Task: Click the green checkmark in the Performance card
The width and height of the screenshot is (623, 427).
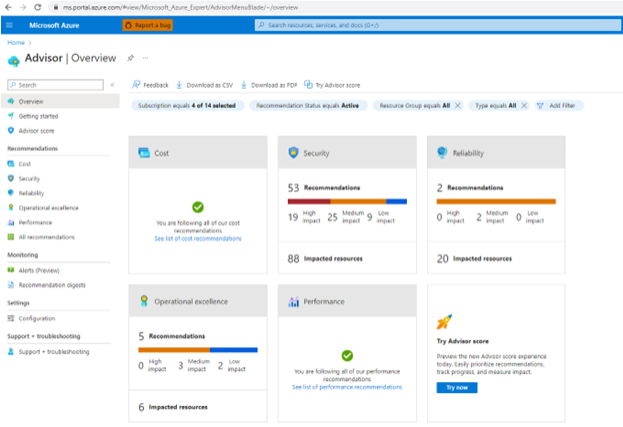Action: [347, 356]
